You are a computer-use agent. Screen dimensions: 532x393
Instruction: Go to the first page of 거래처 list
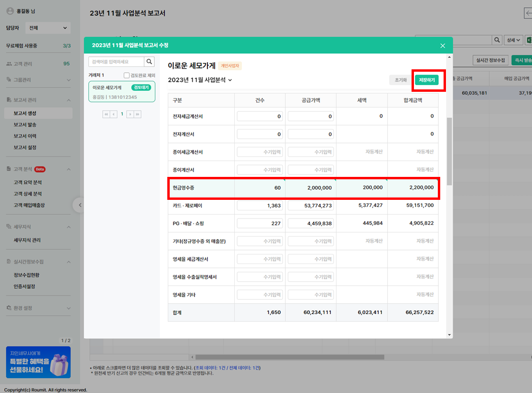[x=106, y=114]
